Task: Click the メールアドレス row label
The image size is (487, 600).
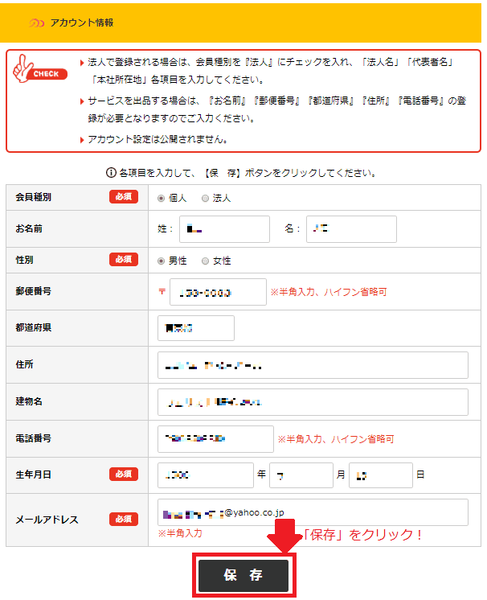Action: 47,520
